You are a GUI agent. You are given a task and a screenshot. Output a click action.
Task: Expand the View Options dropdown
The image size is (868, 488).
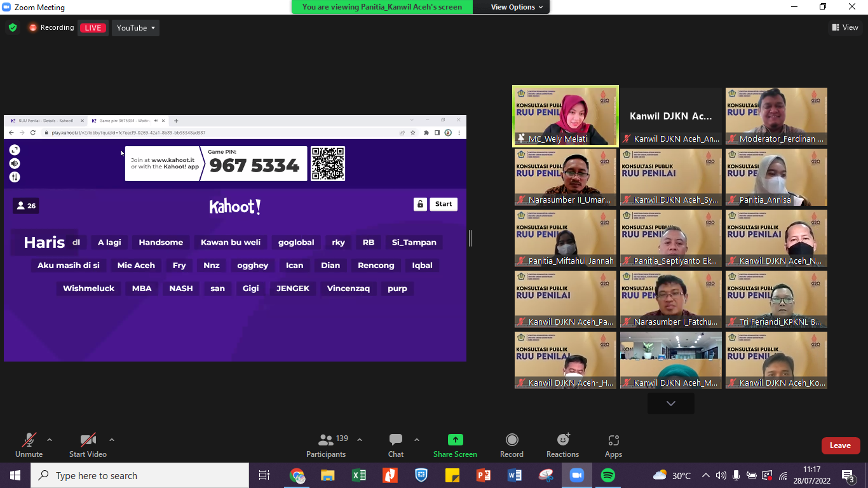[517, 7]
